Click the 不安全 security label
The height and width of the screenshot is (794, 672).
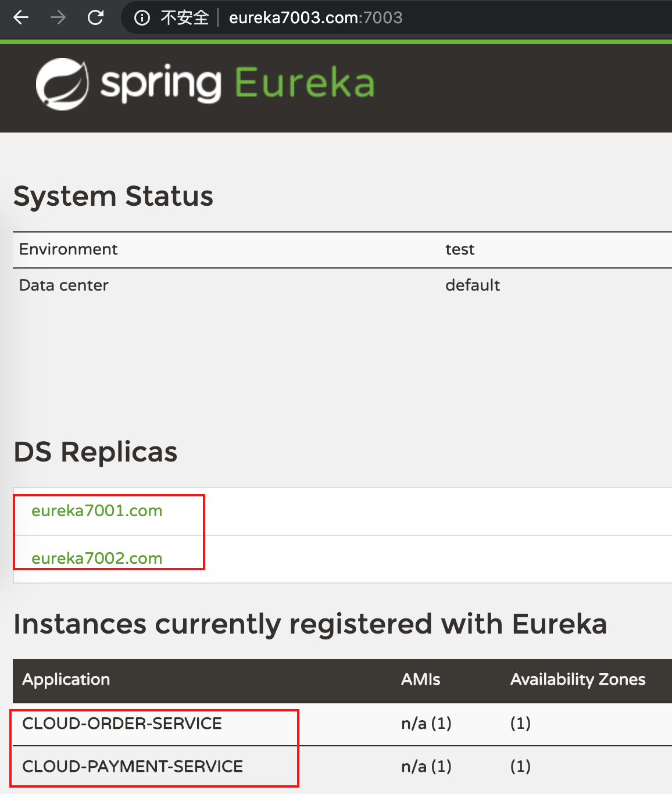(x=184, y=18)
